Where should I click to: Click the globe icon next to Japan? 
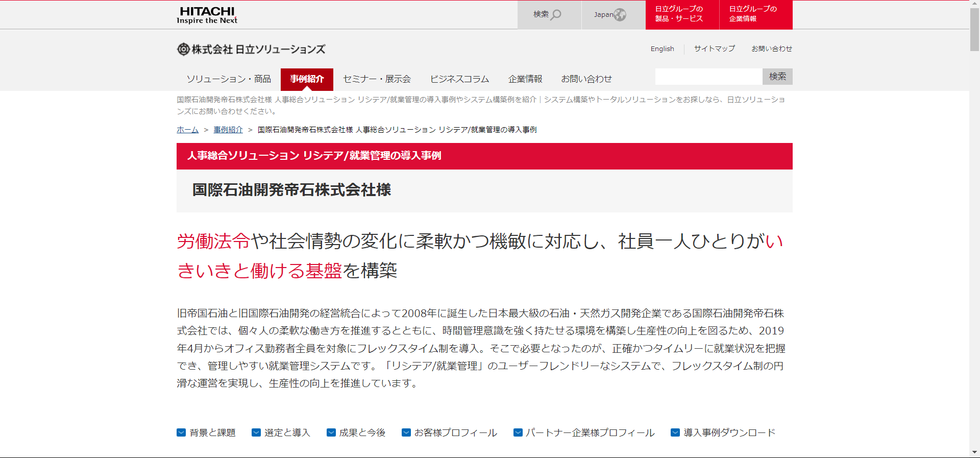[x=620, y=15]
